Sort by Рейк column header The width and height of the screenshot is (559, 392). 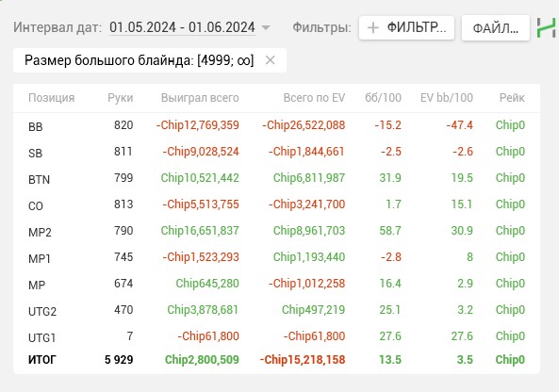pos(512,98)
